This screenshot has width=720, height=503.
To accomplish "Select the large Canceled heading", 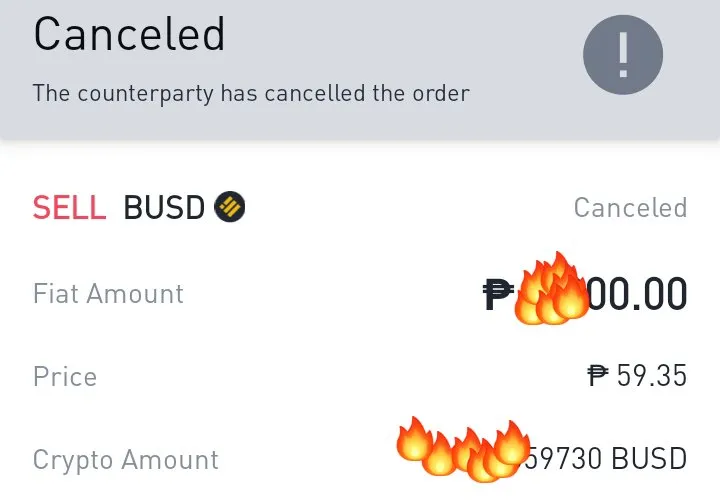I will 129,34.
